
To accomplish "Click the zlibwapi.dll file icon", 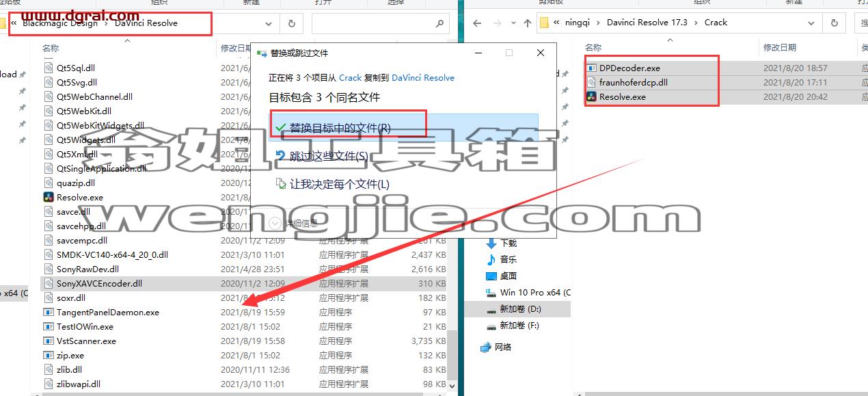I will coord(49,384).
